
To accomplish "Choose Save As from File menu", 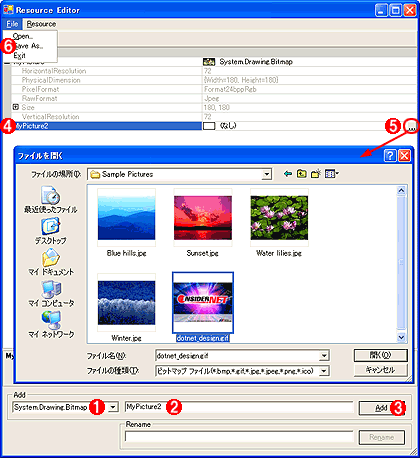I will coord(28,46).
